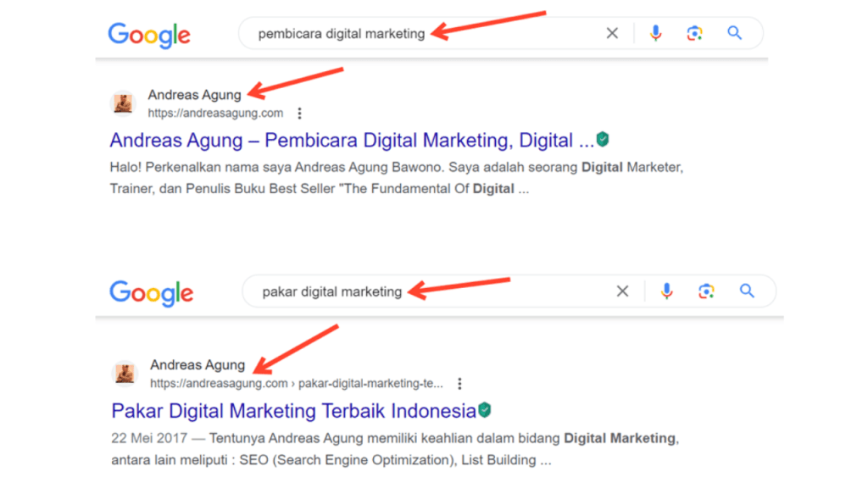This screenshot has width=868, height=488.
Task: Open 'Andreas Agung – Pembicara Digital Marketing' result
Action: tap(352, 140)
